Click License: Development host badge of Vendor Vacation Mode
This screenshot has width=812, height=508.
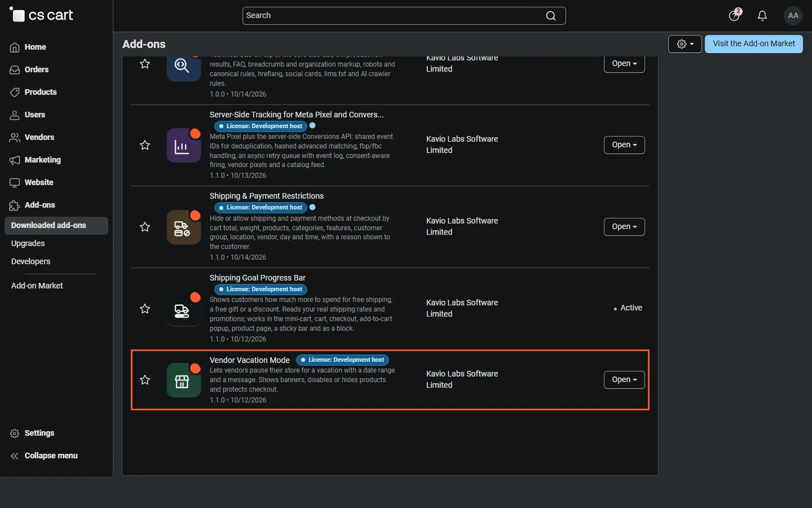point(342,360)
